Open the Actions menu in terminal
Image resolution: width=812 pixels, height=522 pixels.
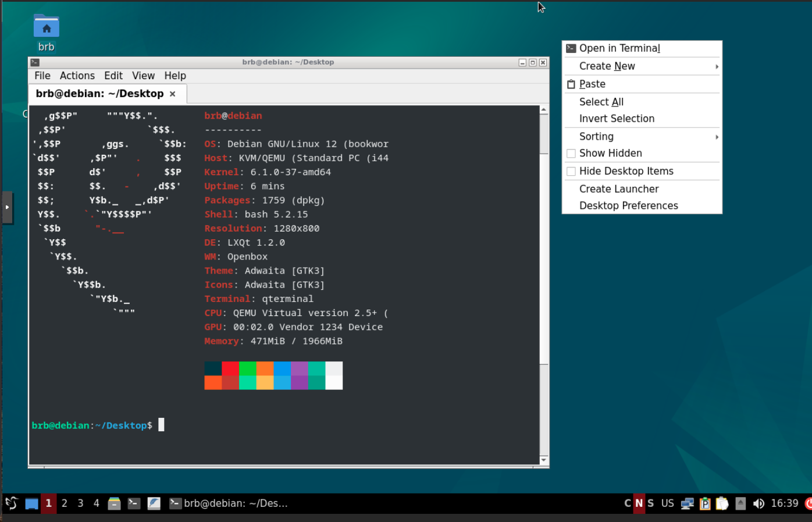(x=77, y=76)
